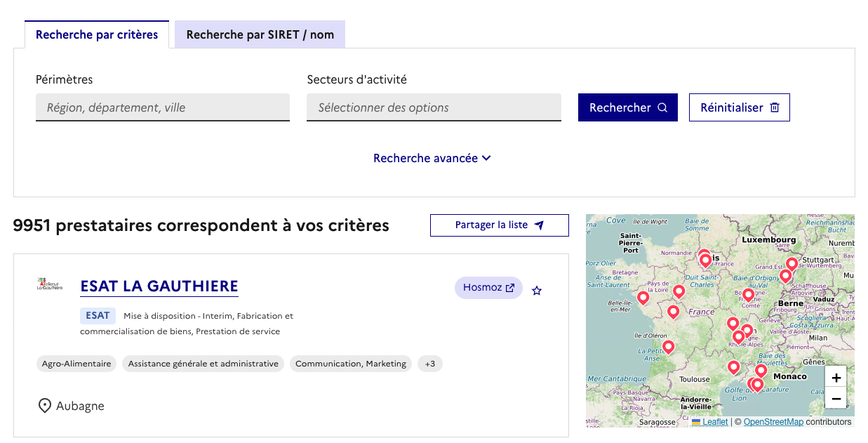Open the Hosmoz external link
Image resolution: width=868 pixels, height=443 pixels.
[x=488, y=288]
